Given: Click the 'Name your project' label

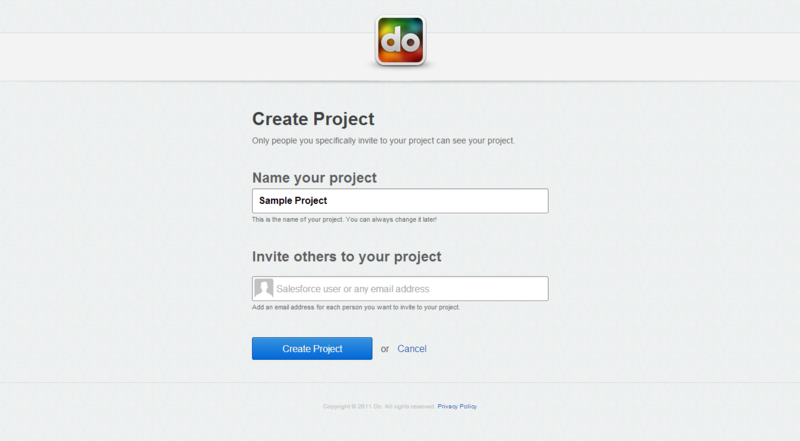Looking at the screenshot, I should point(314,178).
